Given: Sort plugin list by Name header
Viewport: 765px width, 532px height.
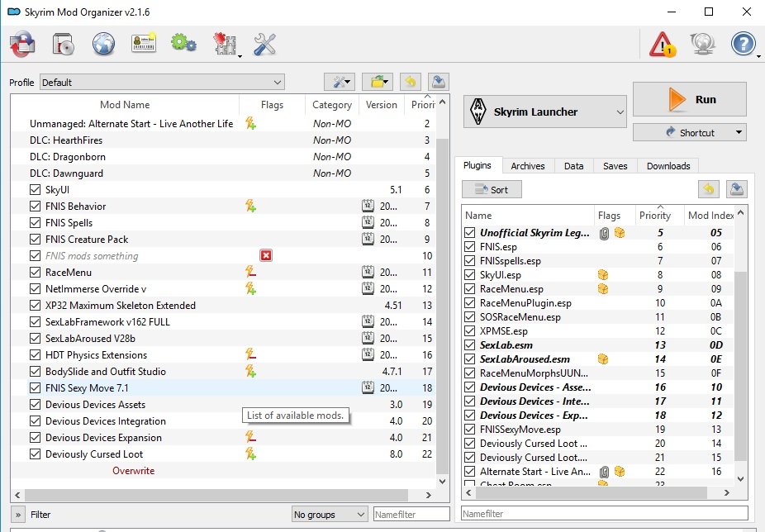Looking at the screenshot, I should coord(528,216).
